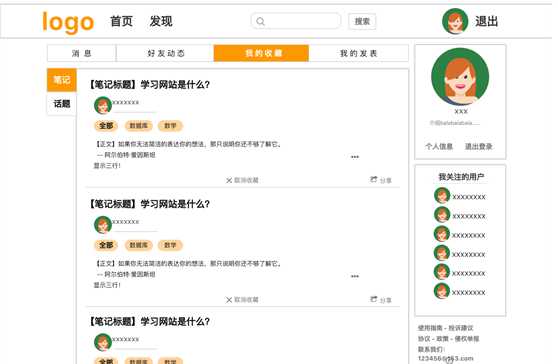Open the 使用指南 footer link

click(x=430, y=328)
